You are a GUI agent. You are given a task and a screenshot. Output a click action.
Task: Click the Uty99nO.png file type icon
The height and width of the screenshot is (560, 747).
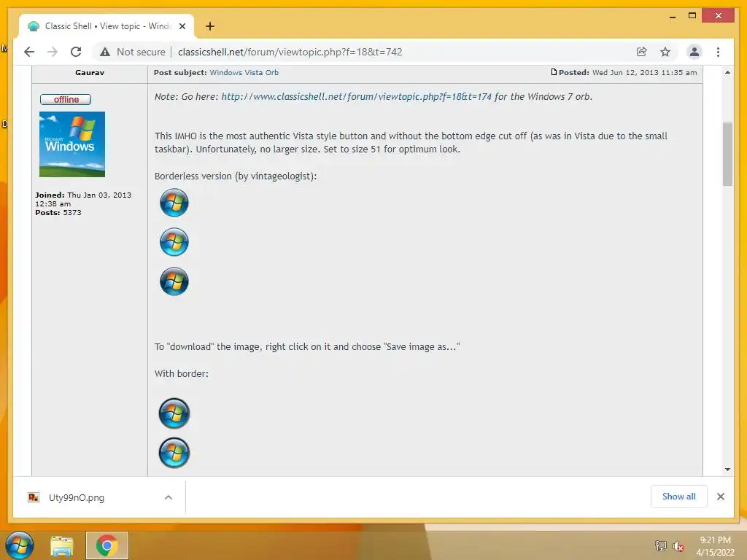[34, 497]
